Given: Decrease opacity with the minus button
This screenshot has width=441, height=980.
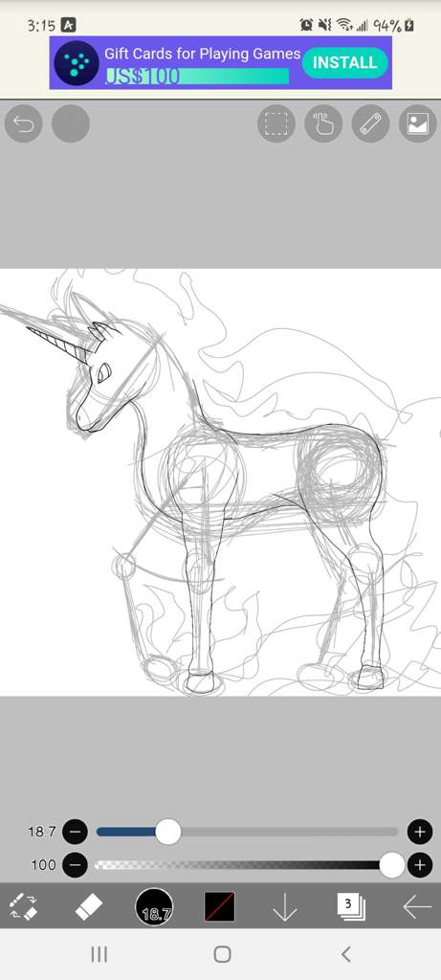Looking at the screenshot, I should (x=75, y=865).
